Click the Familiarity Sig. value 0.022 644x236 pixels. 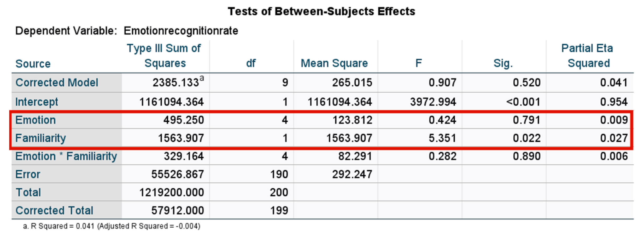point(526,138)
